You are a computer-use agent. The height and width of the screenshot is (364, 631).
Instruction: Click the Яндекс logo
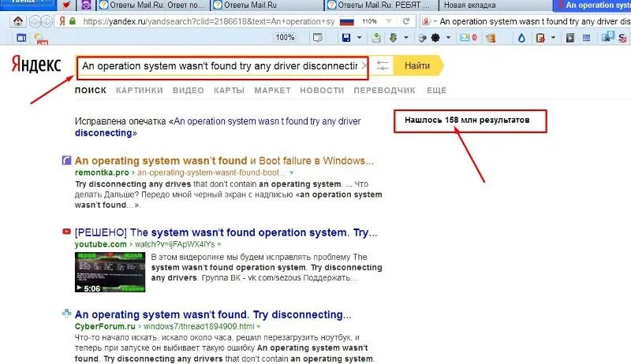click(36, 65)
